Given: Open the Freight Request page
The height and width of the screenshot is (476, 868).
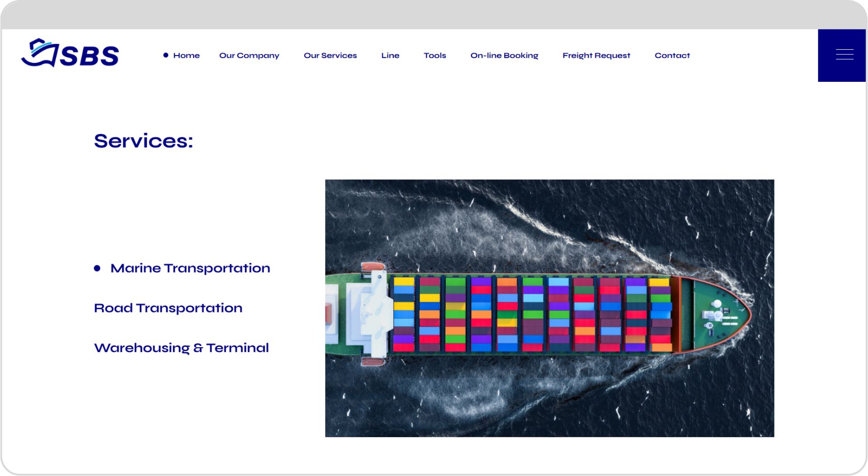Looking at the screenshot, I should (596, 56).
